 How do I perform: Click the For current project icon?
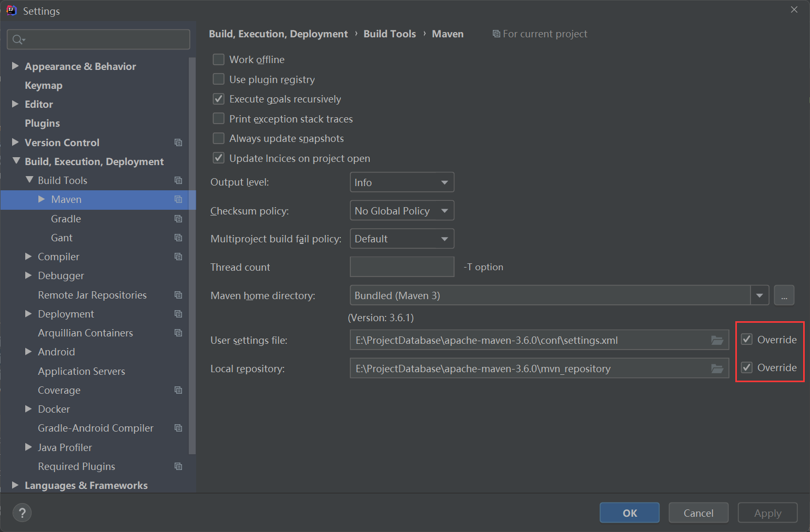(x=496, y=34)
